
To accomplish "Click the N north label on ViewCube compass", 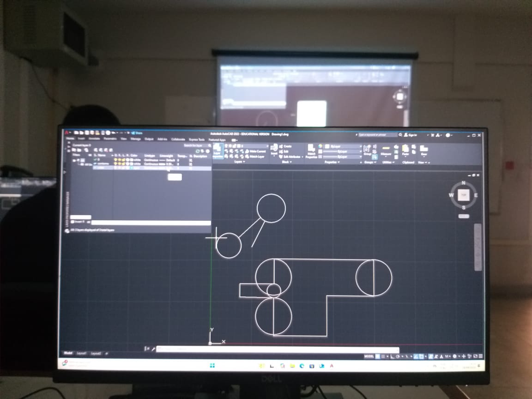I will (464, 183).
